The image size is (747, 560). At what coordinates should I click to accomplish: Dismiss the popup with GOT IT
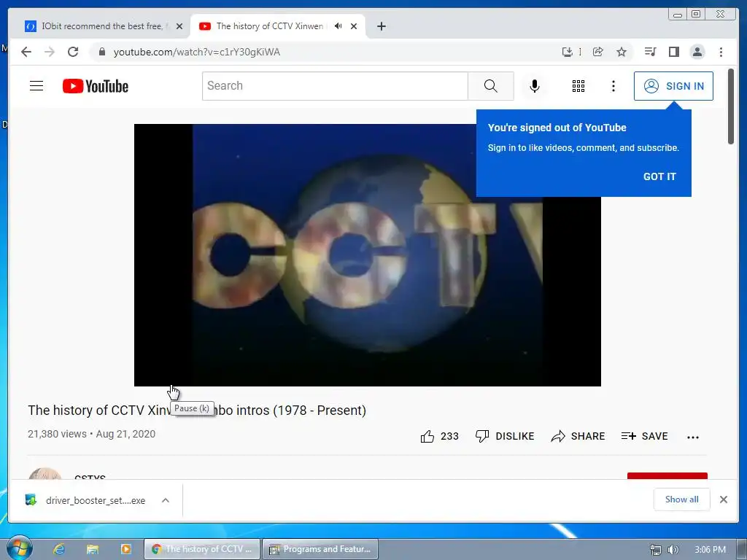pyautogui.click(x=659, y=176)
